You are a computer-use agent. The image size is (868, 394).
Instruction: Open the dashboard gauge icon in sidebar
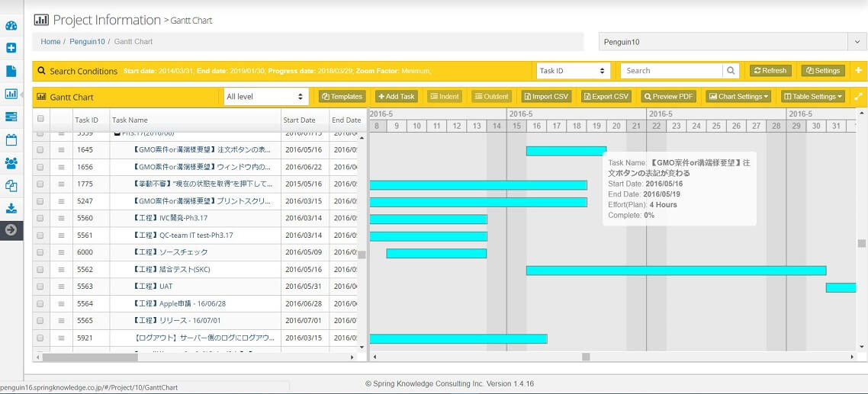[x=11, y=25]
